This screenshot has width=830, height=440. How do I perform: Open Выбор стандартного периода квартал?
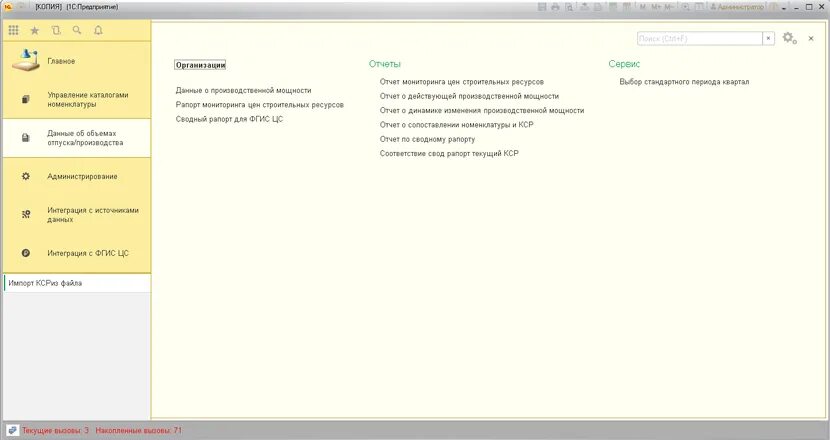[684, 82]
